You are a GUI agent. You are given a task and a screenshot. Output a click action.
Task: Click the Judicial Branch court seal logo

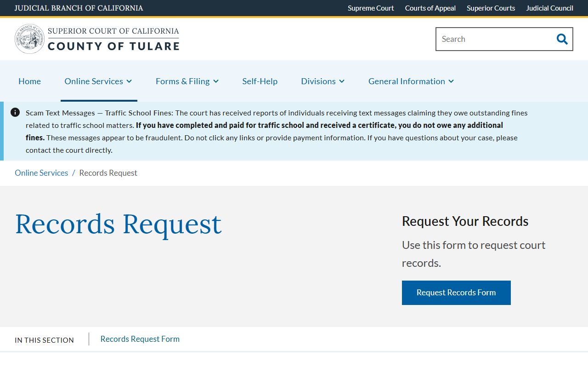click(x=30, y=39)
